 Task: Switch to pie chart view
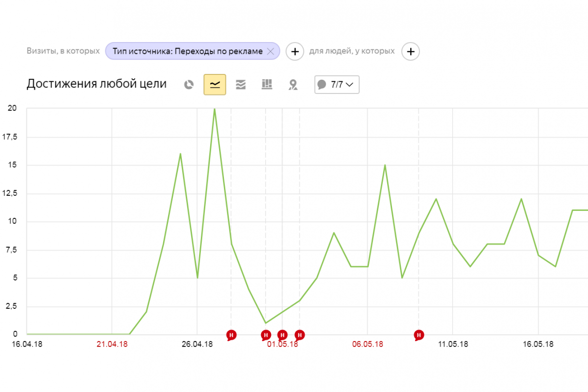189,85
